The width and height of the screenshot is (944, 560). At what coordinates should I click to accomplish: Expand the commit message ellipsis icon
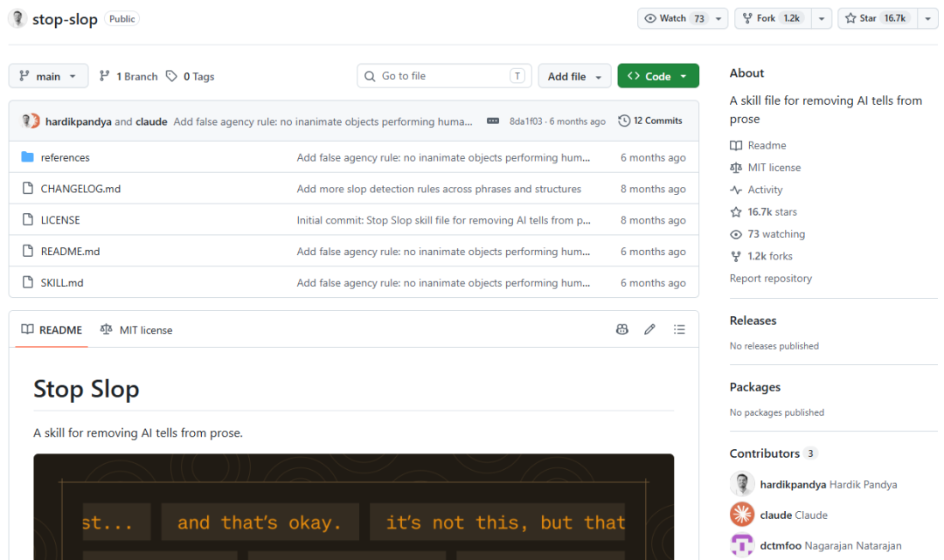[492, 121]
